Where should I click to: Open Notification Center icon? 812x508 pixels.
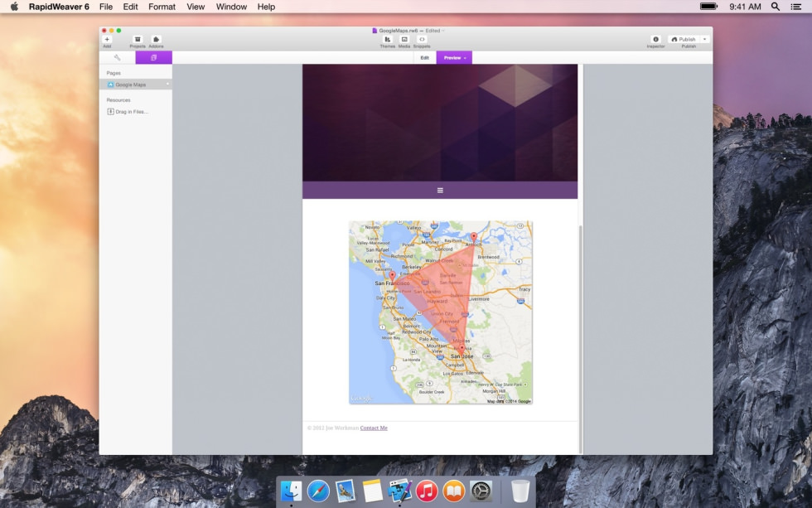pos(796,7)
